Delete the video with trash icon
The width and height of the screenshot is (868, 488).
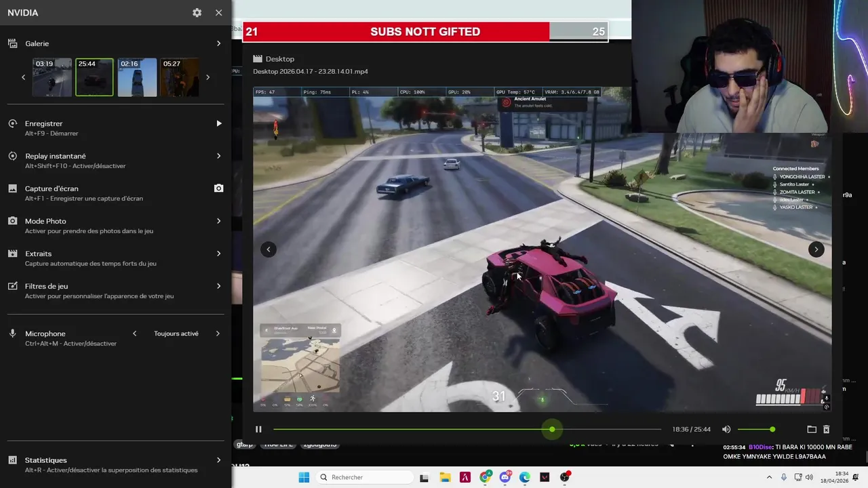click(826, 429)
